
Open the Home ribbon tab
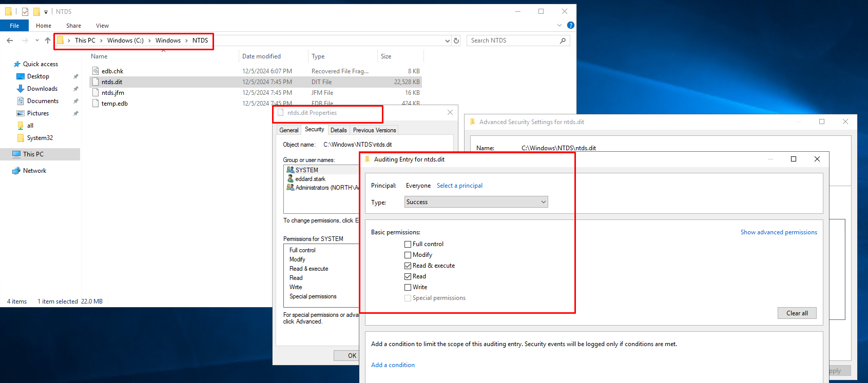[x=44, y=26]
